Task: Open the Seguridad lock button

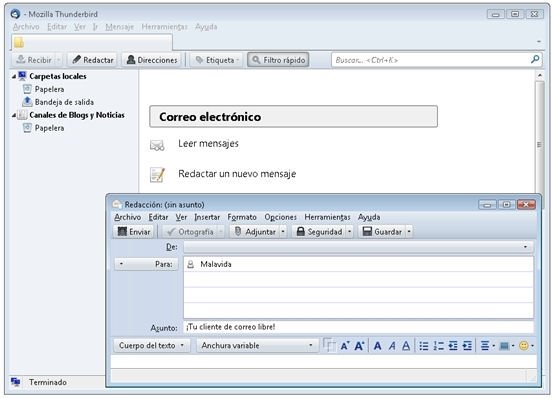Action: coord(320,232)
